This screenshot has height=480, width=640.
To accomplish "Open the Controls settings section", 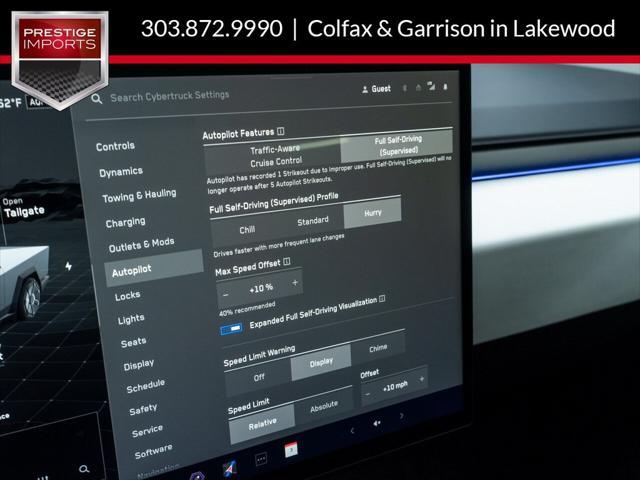I will tap(115, 146).
